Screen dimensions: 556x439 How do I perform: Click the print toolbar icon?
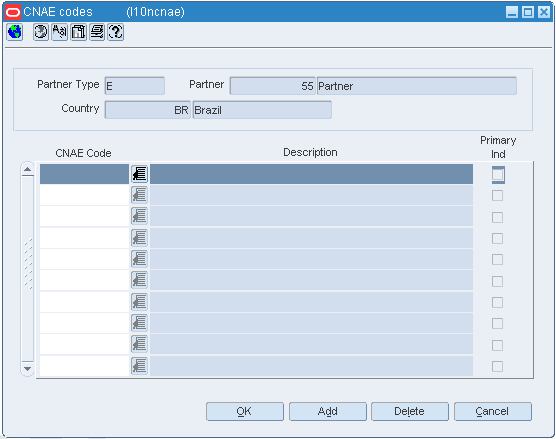(97, 32)
